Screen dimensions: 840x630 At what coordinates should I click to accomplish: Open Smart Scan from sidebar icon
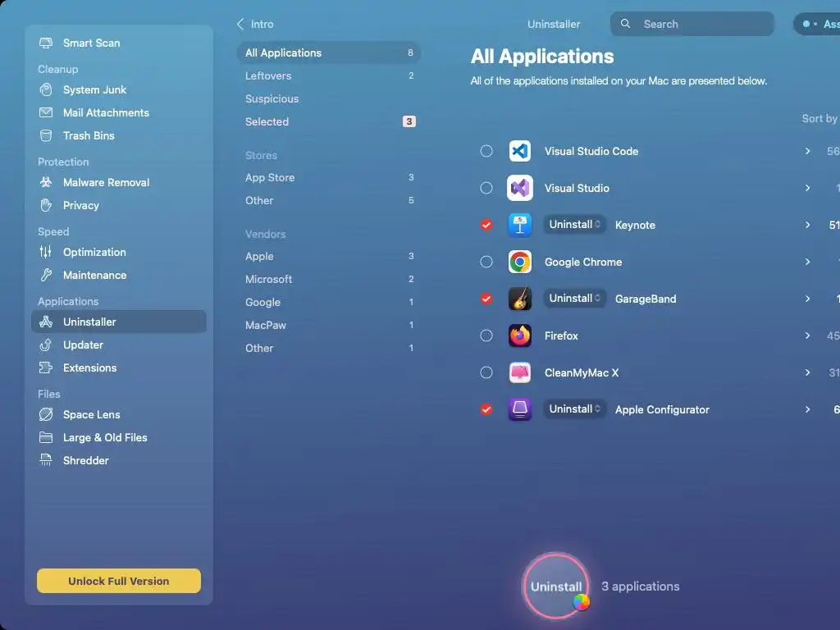(x=46, y=43)
